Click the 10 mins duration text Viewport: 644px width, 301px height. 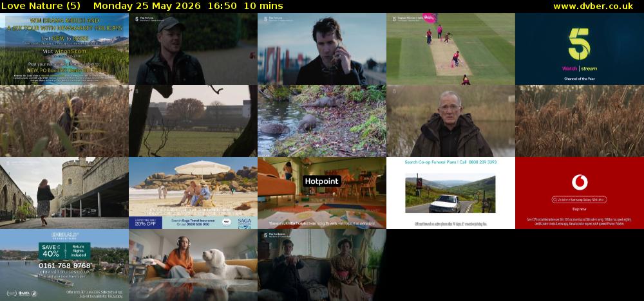tap(263, 6)
